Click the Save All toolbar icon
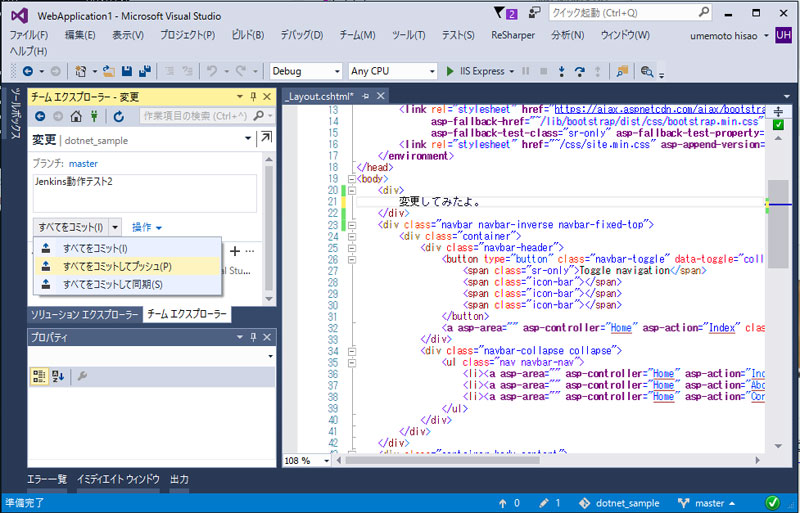Viewport: 800px width, 513px height. tap(145, 71)
